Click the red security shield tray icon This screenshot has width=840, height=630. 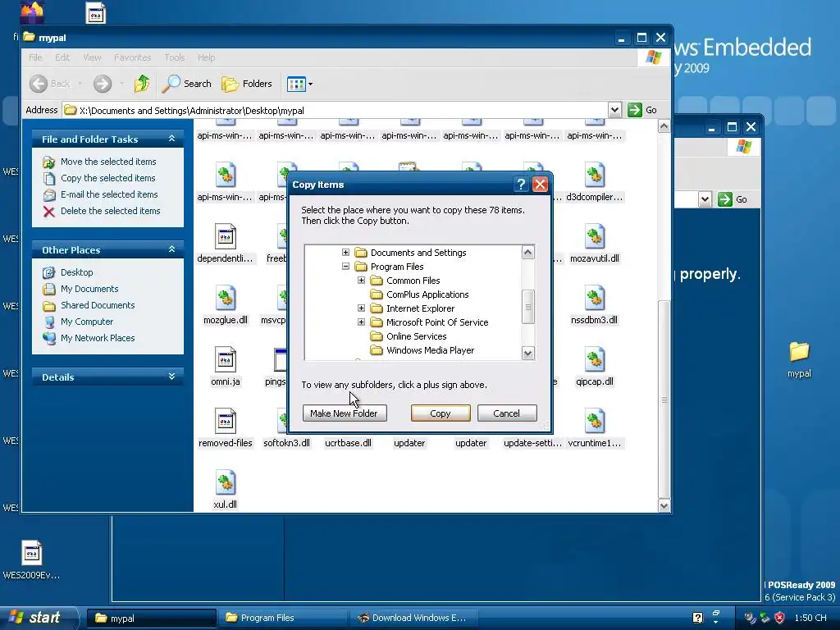point(779,618)
